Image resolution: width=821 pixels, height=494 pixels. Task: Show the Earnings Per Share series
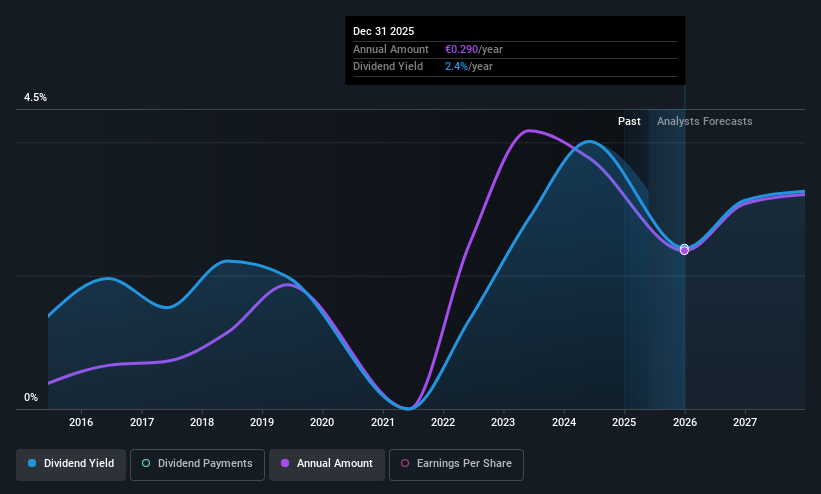pyautogui.click(x=456, y=464)
